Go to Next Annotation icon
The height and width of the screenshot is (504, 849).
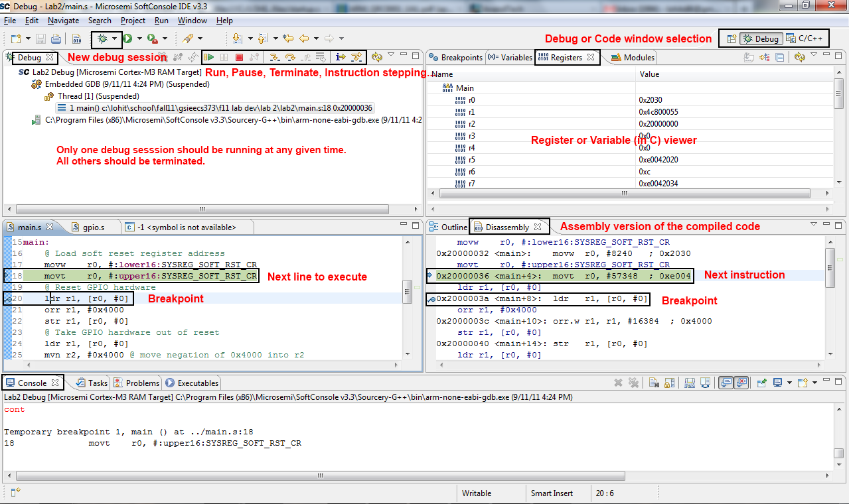click(237, 38)
